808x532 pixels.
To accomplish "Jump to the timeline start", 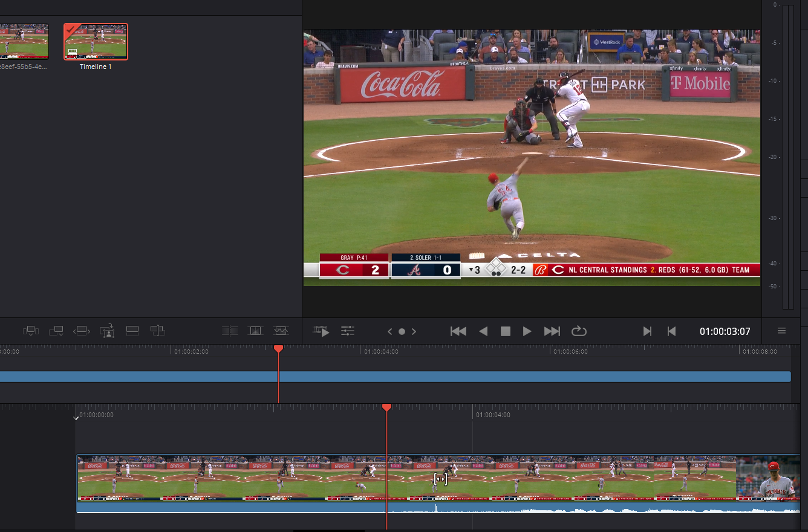I will 458,331.
